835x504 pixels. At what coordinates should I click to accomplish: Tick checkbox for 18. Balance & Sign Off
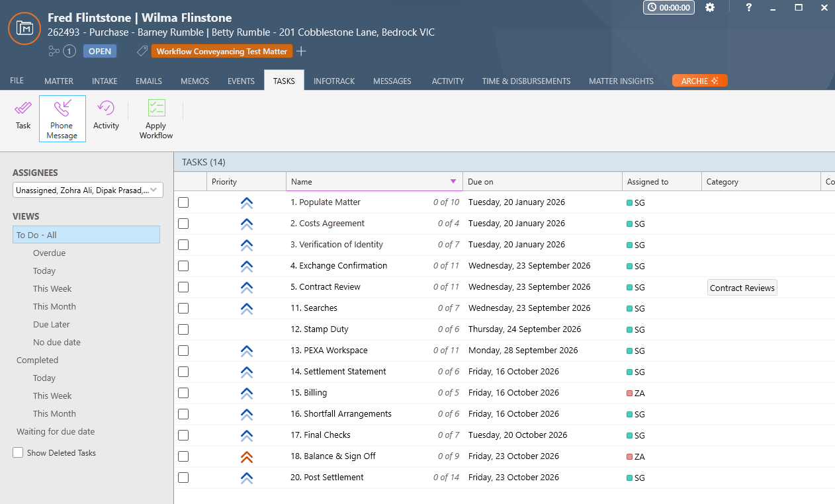[183, 456]
